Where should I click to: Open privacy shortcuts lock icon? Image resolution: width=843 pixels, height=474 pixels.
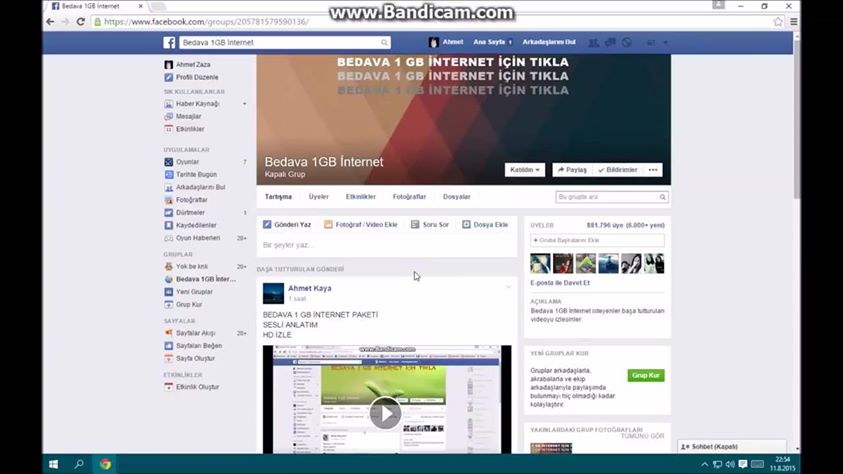(x=651, y=42)
